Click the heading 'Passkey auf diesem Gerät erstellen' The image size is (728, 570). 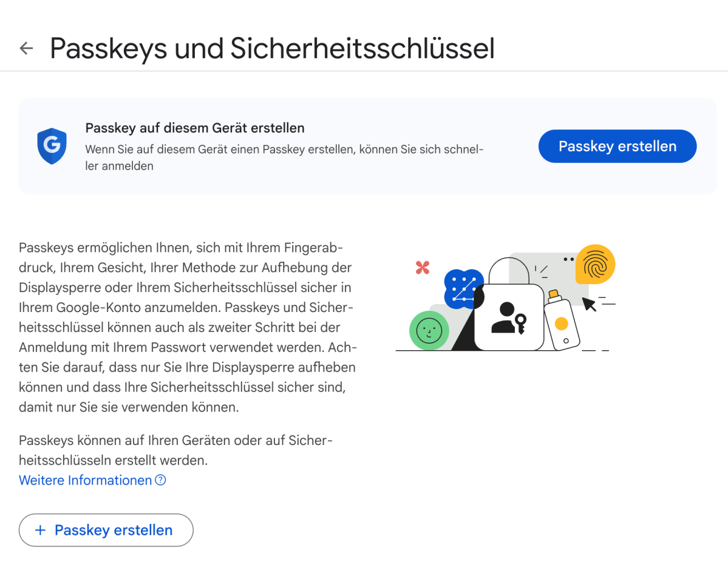pos(195,128)
